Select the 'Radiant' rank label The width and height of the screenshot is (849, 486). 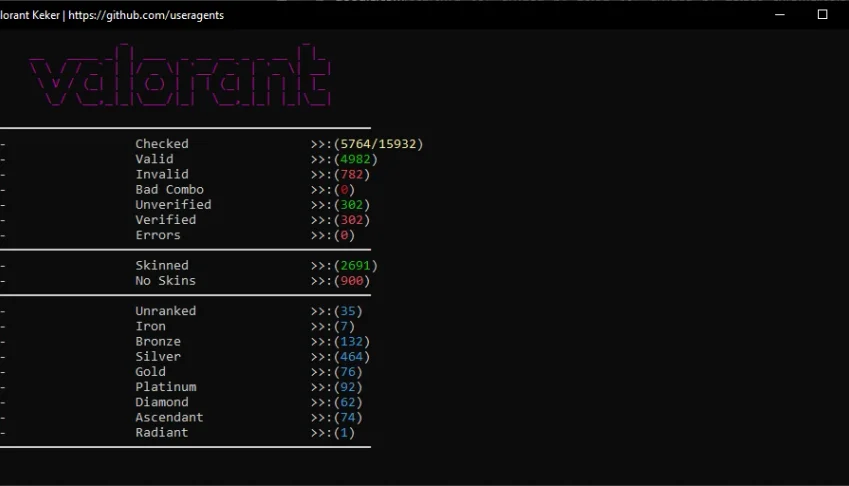(162, 432)
